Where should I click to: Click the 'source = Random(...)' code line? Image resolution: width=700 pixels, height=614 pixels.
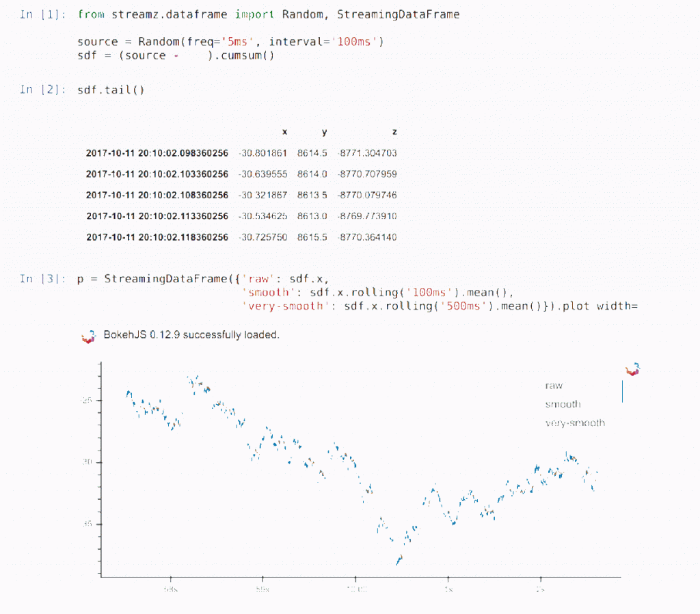[x=230, y=42]
